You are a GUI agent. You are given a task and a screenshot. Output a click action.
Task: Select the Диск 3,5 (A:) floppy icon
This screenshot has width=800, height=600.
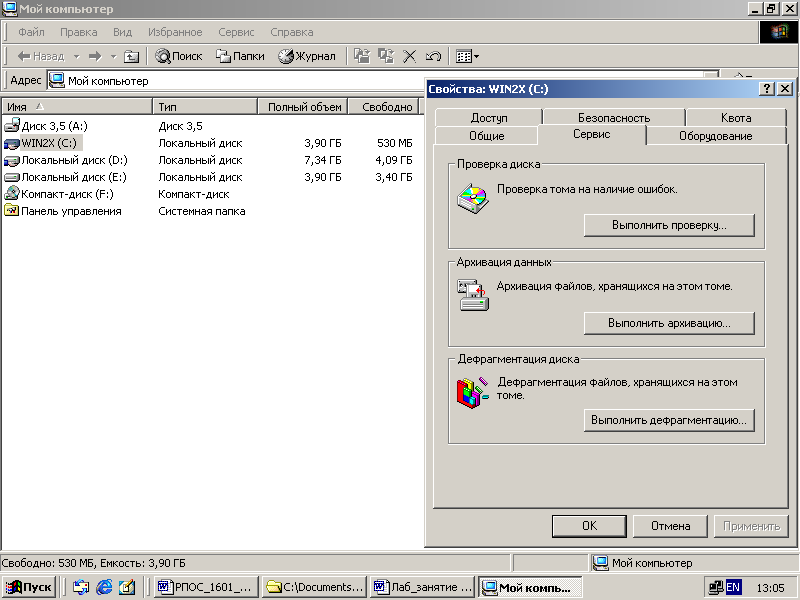(12, 126)
